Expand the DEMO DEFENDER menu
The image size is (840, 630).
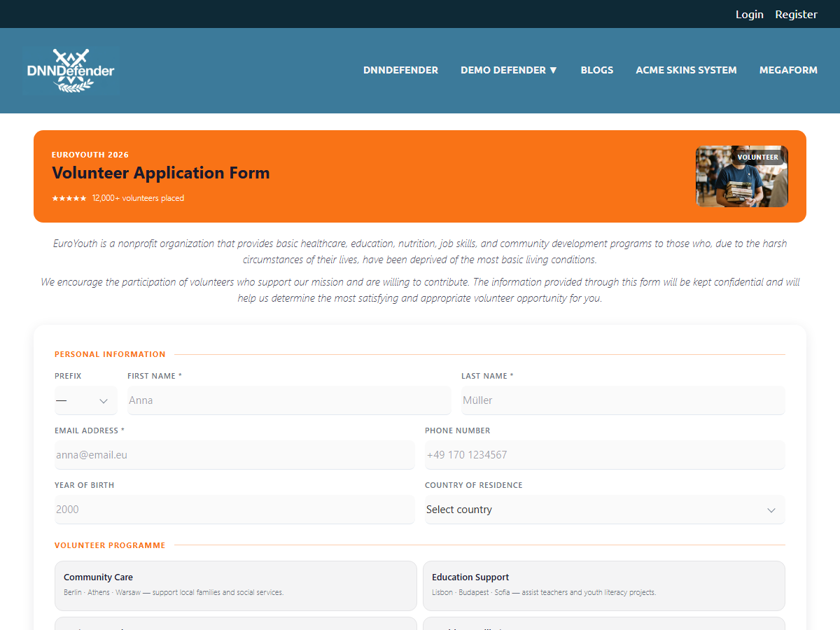tap(509, 70)
